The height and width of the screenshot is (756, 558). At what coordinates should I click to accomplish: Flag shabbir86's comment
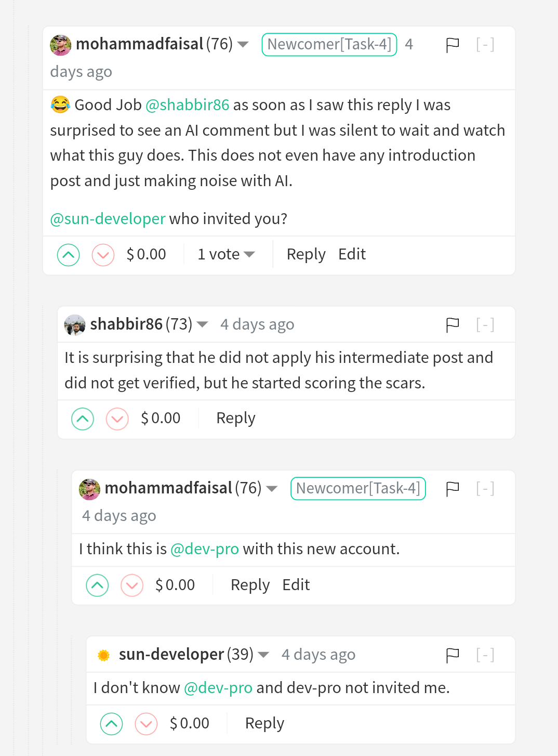coord(453,325)
